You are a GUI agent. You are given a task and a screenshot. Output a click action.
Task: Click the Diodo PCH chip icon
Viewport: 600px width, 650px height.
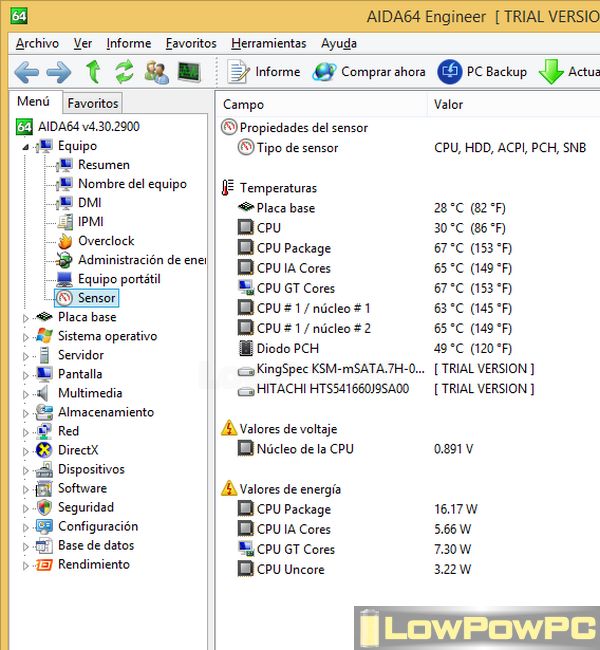(x=245, y=348)
